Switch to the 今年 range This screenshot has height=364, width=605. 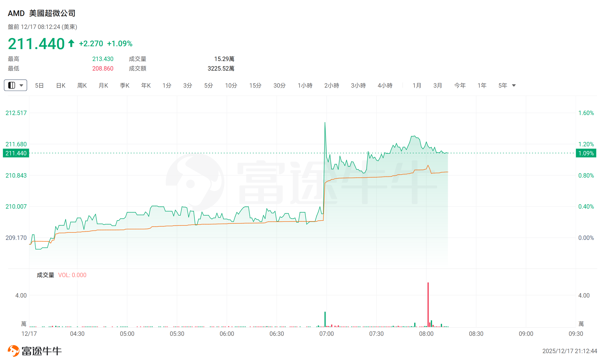[460, 86]
